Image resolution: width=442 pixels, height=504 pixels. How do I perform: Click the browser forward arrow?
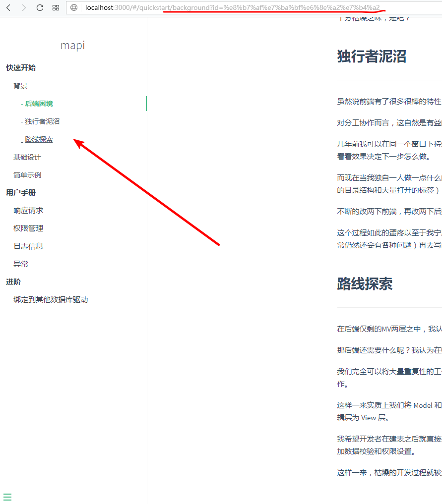(24, 7)
